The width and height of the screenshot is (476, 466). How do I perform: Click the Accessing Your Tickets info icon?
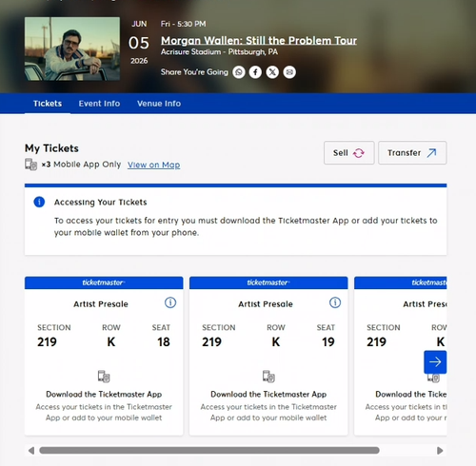pos(39,202)
